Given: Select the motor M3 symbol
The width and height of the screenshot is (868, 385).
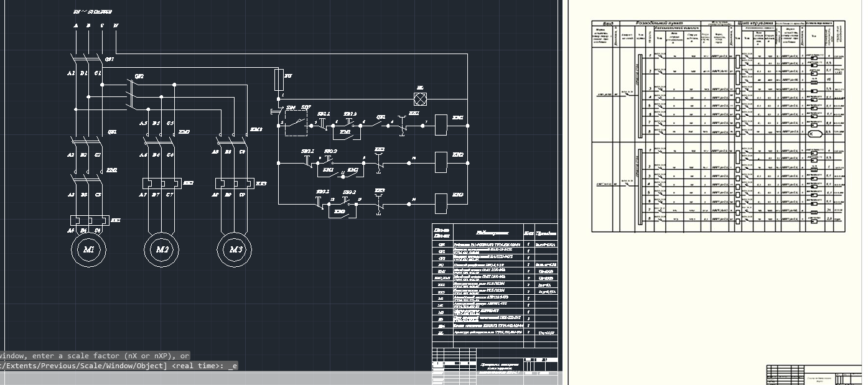Looking at the screenshot, I should pyautogui.click(x=235, y=249).
